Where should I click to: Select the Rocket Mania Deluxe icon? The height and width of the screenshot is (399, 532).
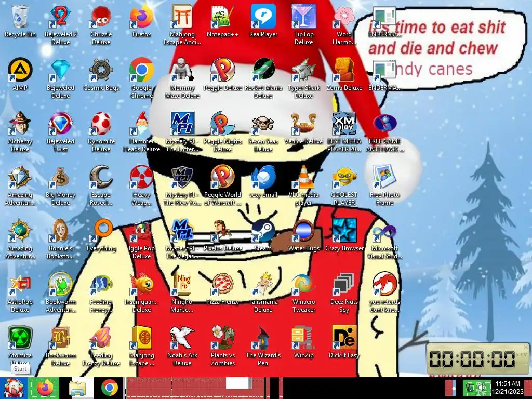[263, 78]
